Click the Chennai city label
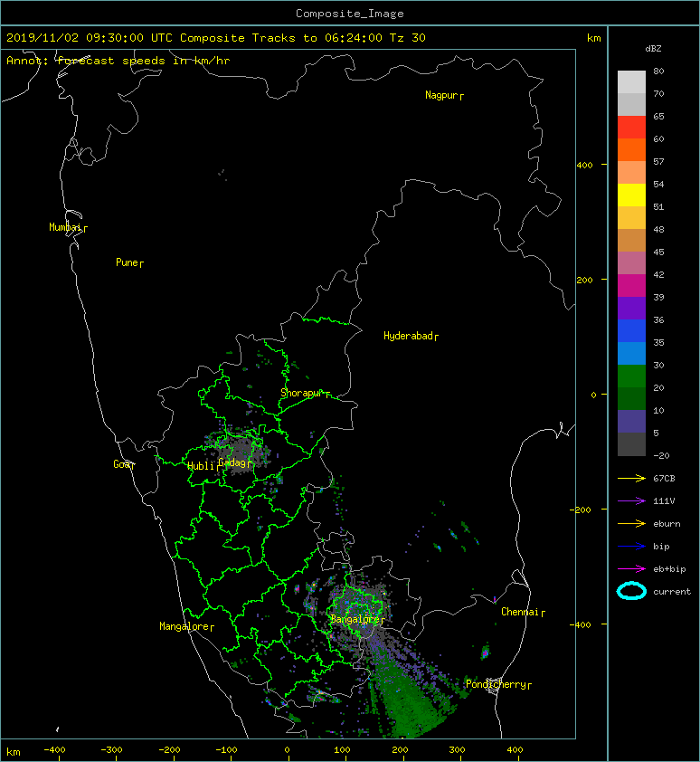700x762 pixels. 520,612
